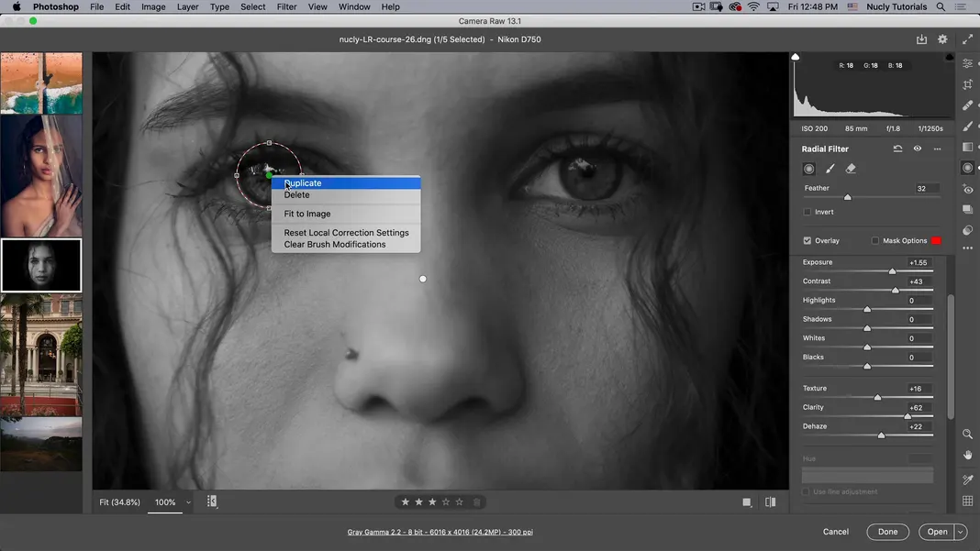Set rating to five stars
This screenshot has width=980, height=551.
460,502
